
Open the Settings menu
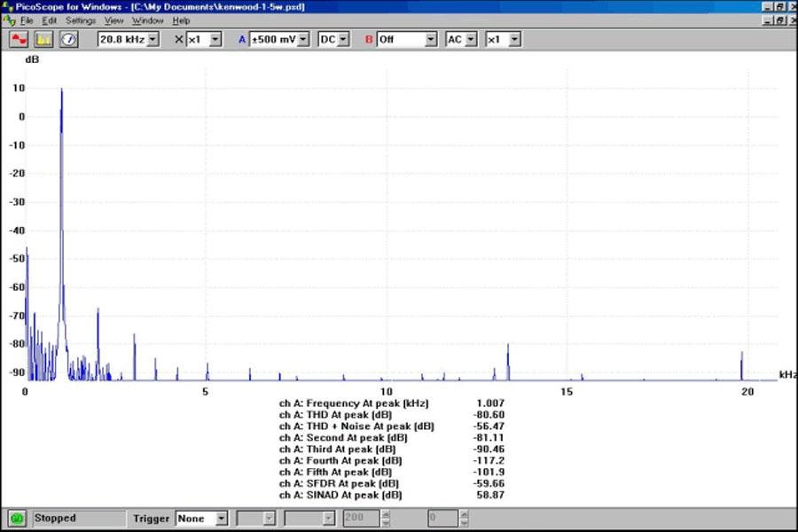81,20
